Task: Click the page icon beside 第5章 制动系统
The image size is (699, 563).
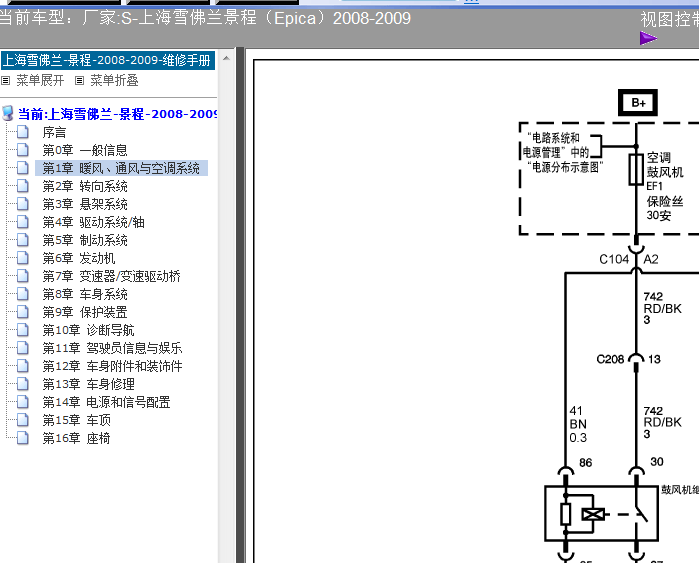Action: tap(23, 240)
